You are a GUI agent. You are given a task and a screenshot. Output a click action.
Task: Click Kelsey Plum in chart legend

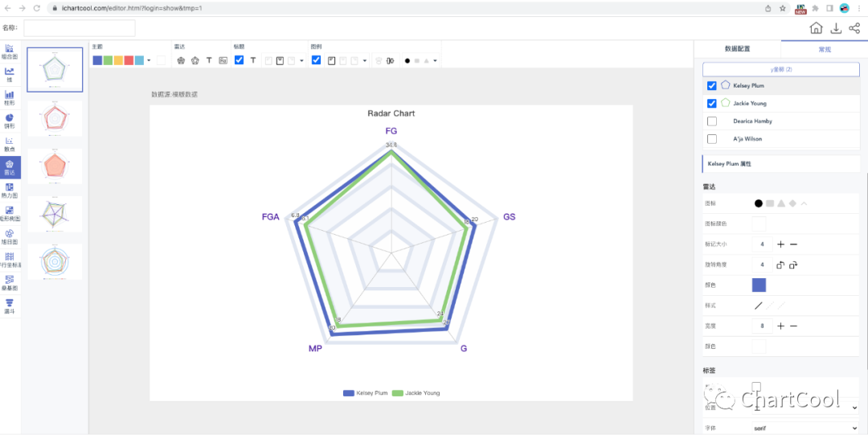coord(366,393)
